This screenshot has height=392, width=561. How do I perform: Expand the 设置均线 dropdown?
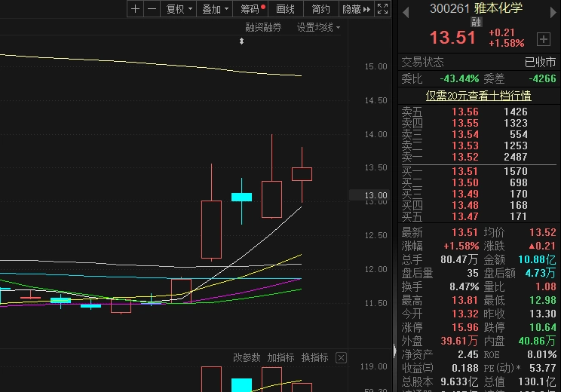pos(318,27)
